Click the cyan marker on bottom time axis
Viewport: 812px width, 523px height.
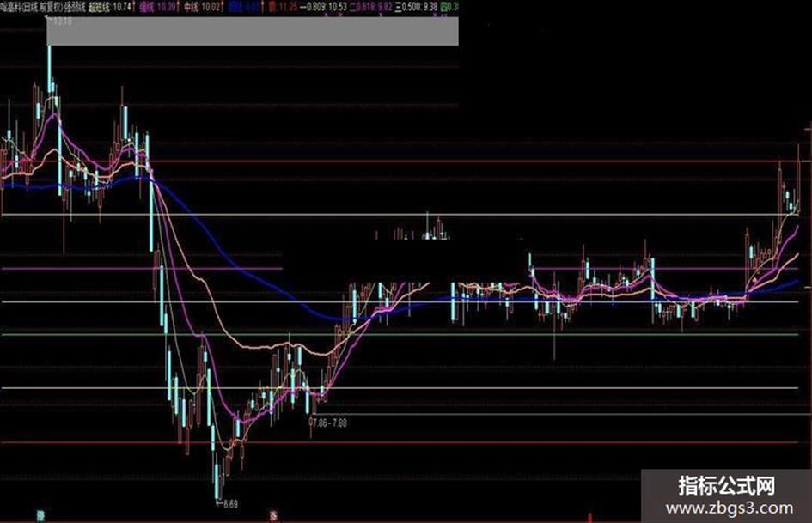40,516
